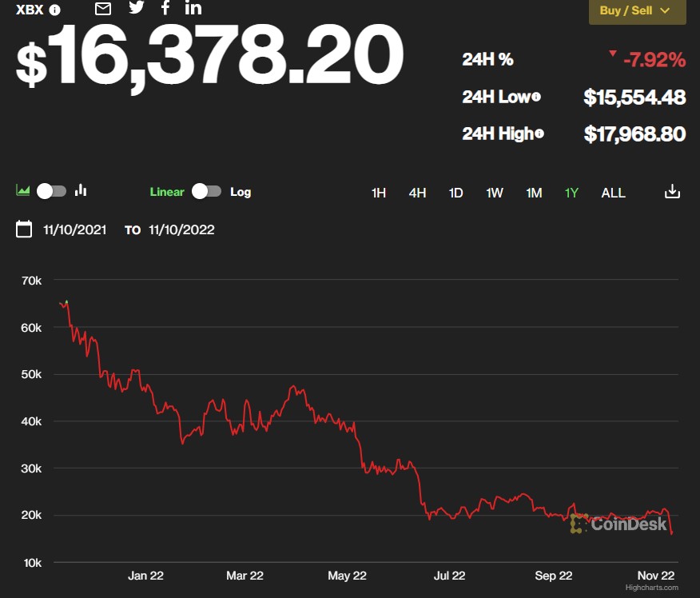This screenshot has height=598, width=700.
Task: Share the page via email envelope icon
Action: point(103,9)
